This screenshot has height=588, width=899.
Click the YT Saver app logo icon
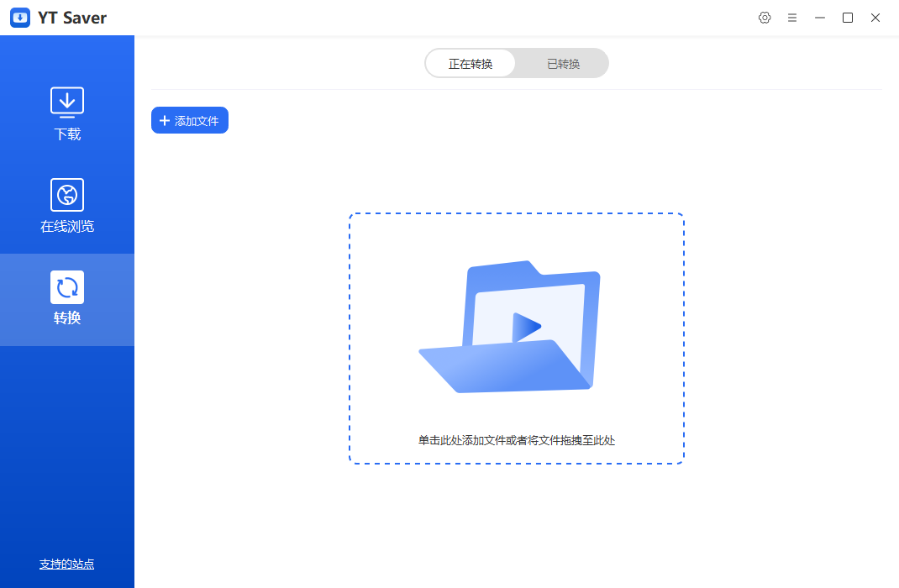click(x=20, y=18)
